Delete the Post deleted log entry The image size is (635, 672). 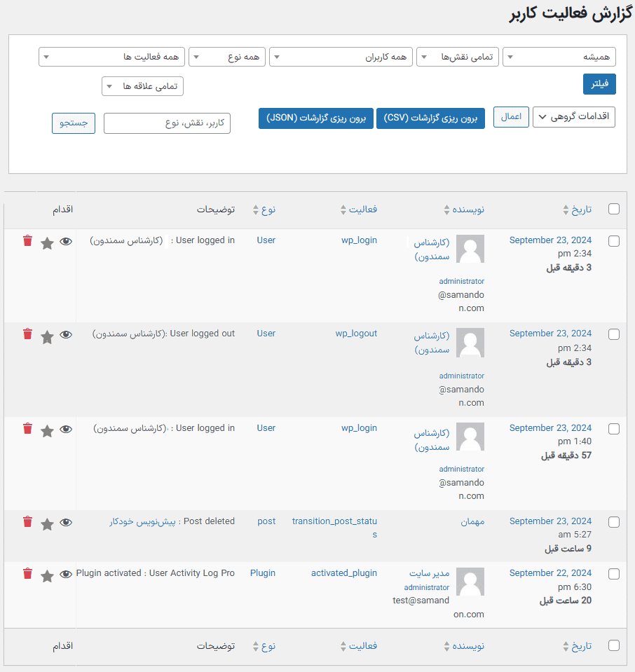[x=28, y=521]
